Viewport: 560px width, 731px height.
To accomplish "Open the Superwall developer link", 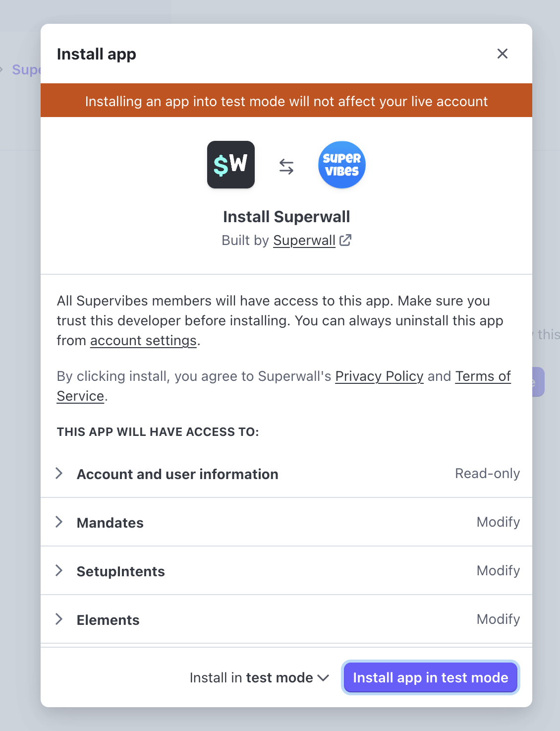I will click(304, 241).
